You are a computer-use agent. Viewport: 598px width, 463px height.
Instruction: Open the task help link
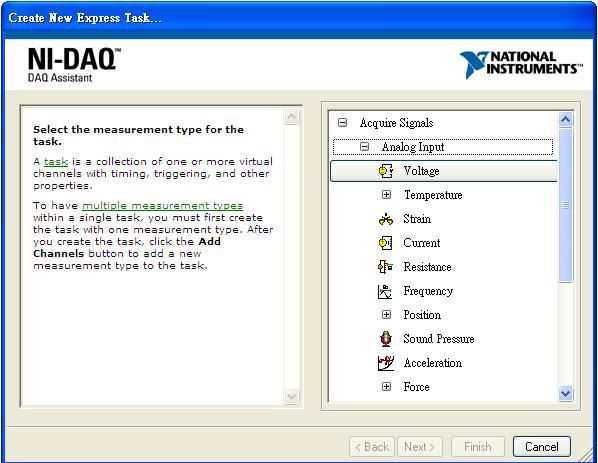(56, 162)
